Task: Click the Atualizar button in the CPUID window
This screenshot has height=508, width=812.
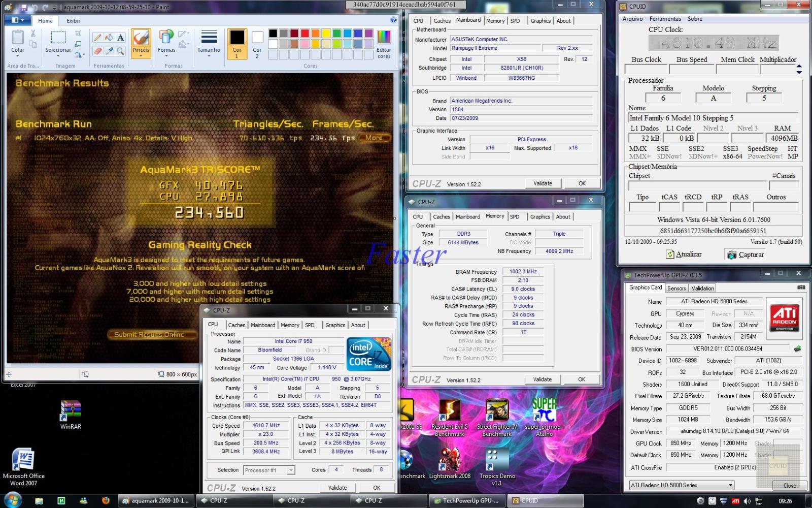Action: pos(684,254)
